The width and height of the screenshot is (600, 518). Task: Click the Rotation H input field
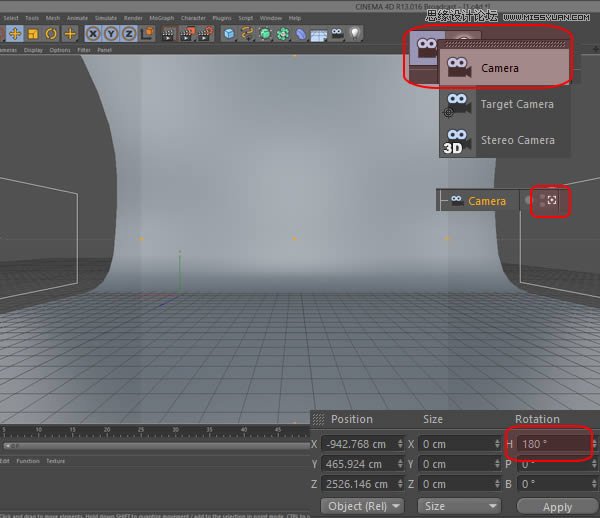coord(553,443)
